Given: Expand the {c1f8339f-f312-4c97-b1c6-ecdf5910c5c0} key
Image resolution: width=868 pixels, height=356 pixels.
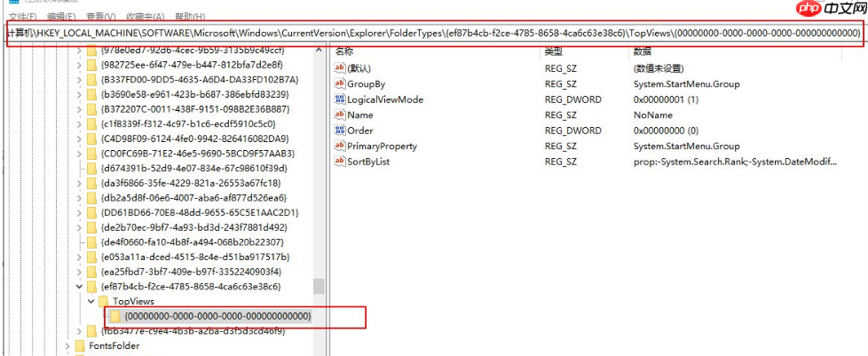Looking at the screenshot, I should (x=78, y=124).
